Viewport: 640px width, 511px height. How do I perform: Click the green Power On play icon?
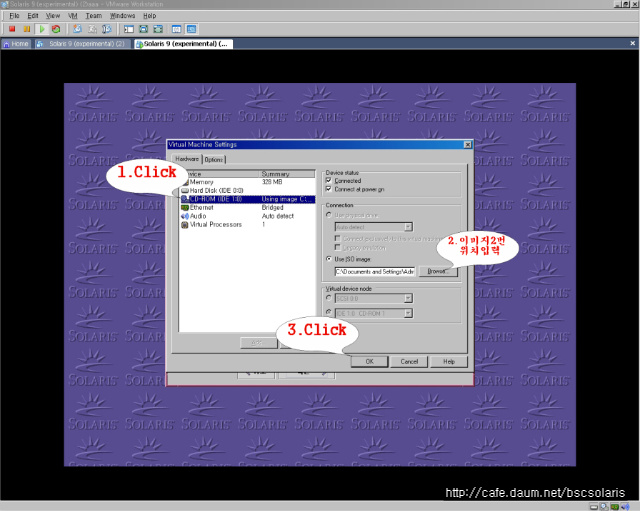click(42, 29)
